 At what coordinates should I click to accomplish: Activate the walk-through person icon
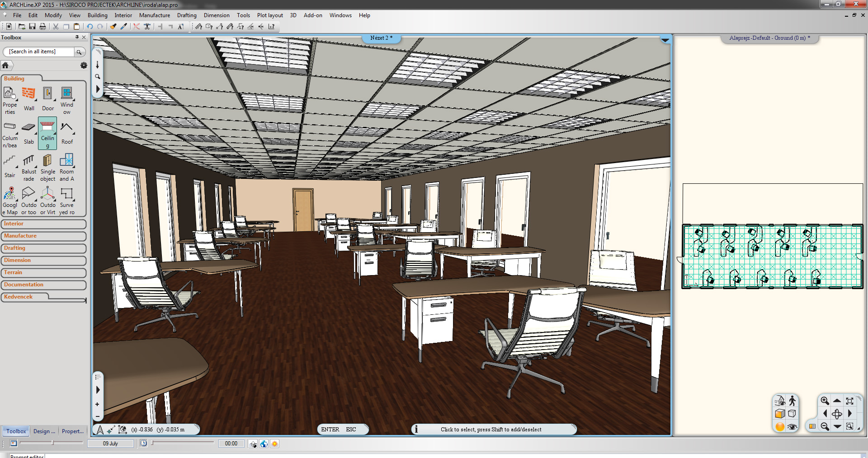pyautogui.click(x=792, y=401)
